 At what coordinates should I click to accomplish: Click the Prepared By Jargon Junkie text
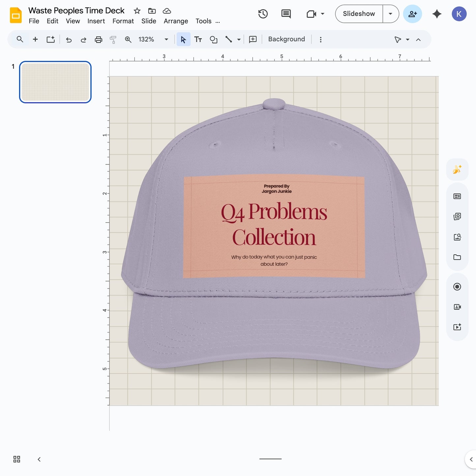[277, 189]
